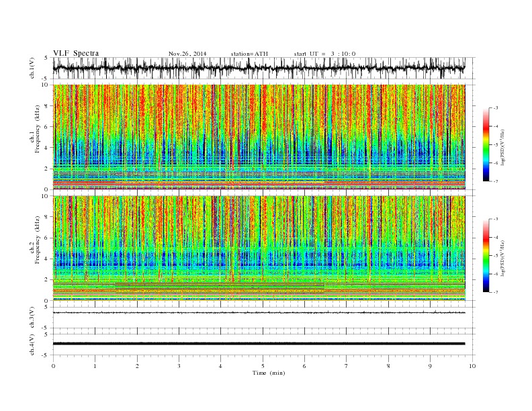
Task: Click the "-5" volt tick on ch.4(V) axis
Action: [x=46, y=355]
